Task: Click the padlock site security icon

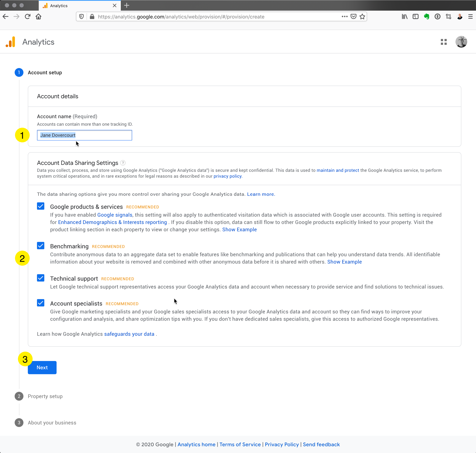Action: (x=92, y=17)
